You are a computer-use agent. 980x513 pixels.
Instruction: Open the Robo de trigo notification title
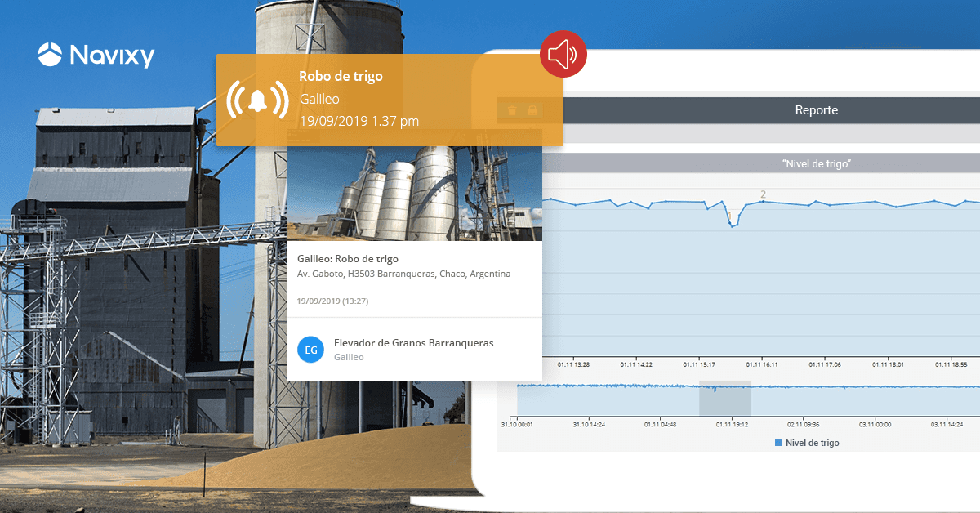(x=341, y=76)
